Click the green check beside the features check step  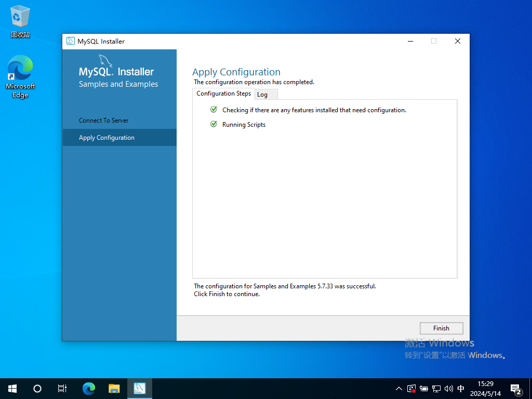[x=214, y=110]
